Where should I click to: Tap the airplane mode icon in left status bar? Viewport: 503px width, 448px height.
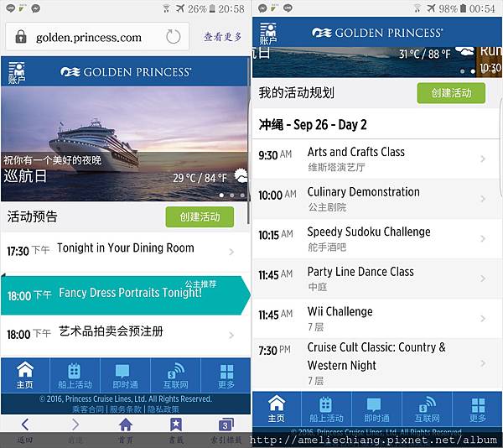180,8
